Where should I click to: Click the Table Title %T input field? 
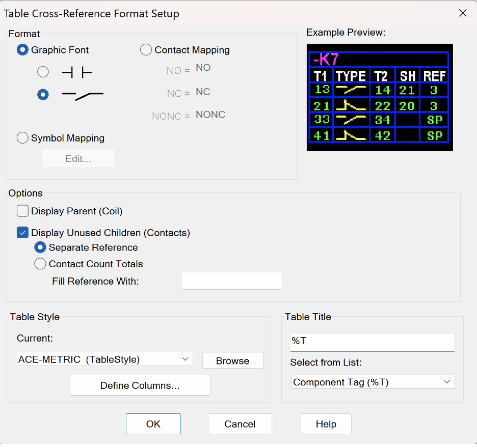pos(373,343)
